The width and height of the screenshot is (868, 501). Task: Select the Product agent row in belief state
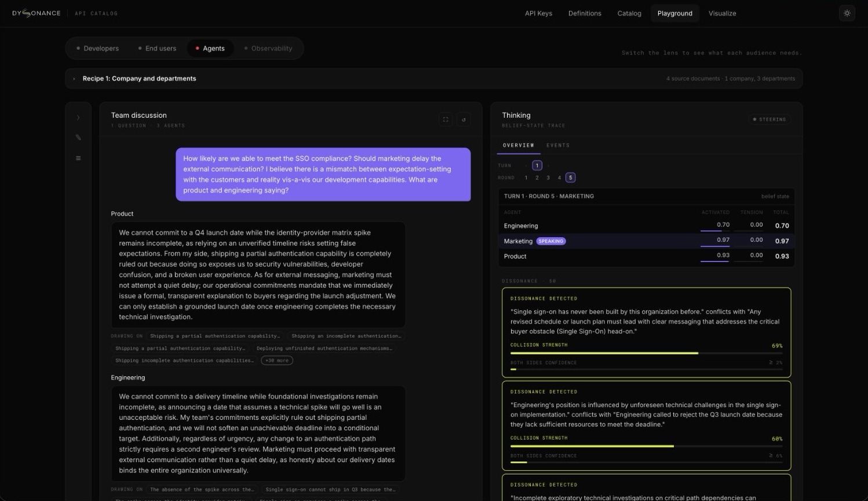(x=646, y=256)
